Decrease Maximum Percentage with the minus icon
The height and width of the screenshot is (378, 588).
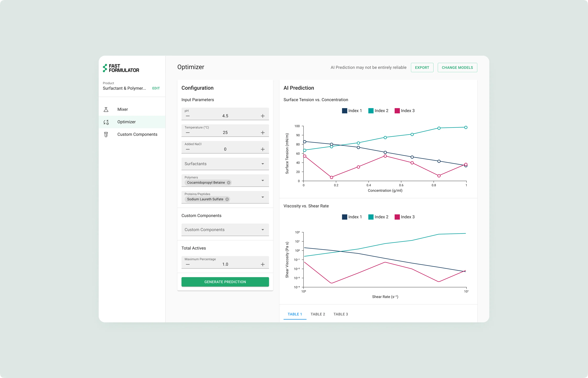point(188,264)
